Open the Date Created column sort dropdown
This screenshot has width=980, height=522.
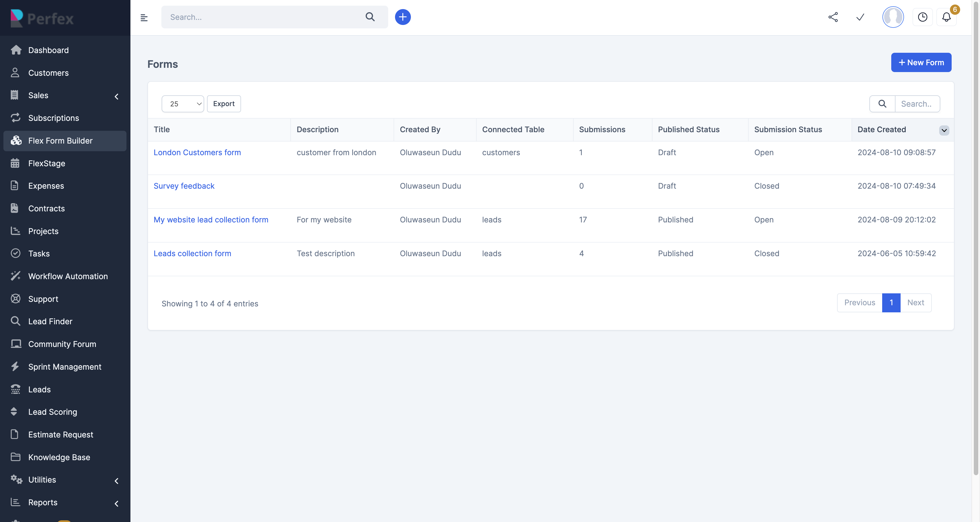[x=944, y=130]
